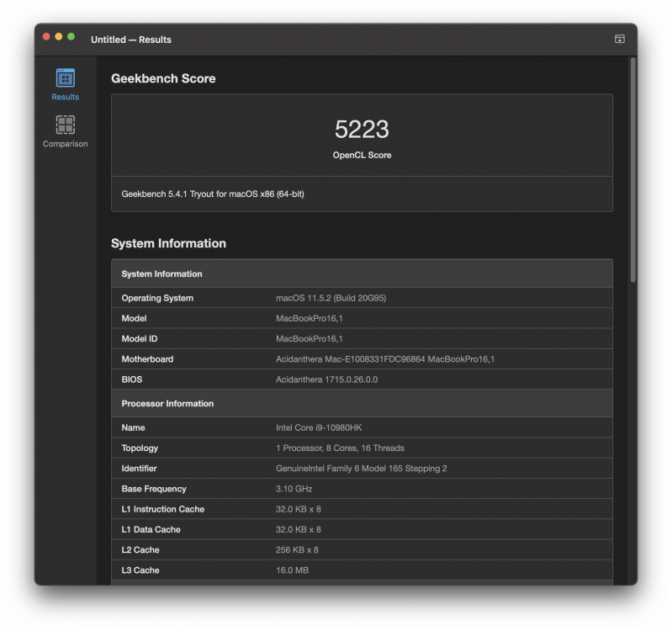Click the 'Untitled — Results' window title
The width and height of the screenshot is (672, 631).
point(131,40)
